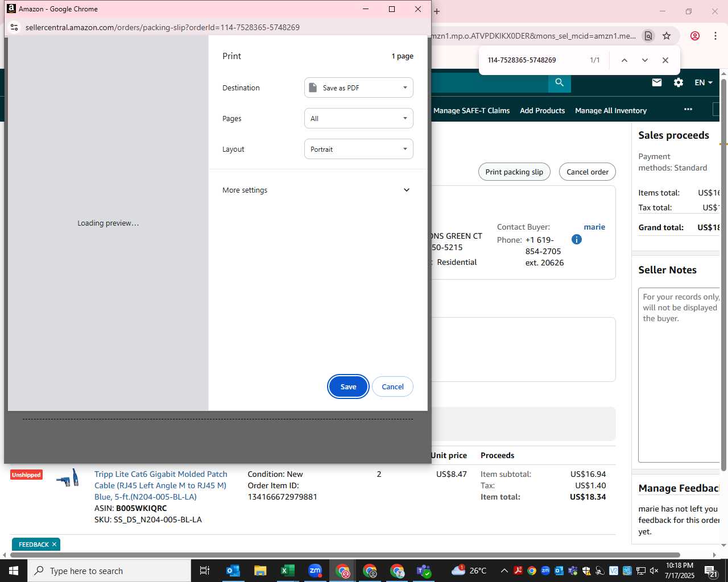
Task: Click the three-dots more menu in nav bar
Action: [x=688, y=109]
